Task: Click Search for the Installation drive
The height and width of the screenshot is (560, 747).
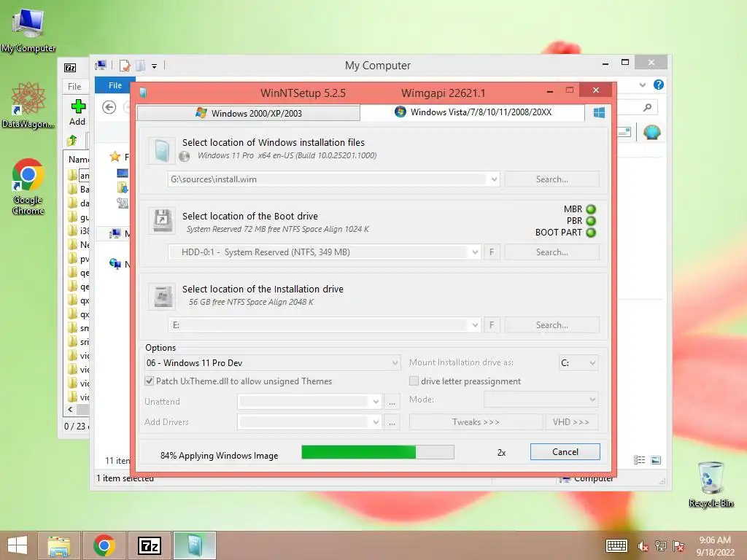Action: [x=551, y=325]
